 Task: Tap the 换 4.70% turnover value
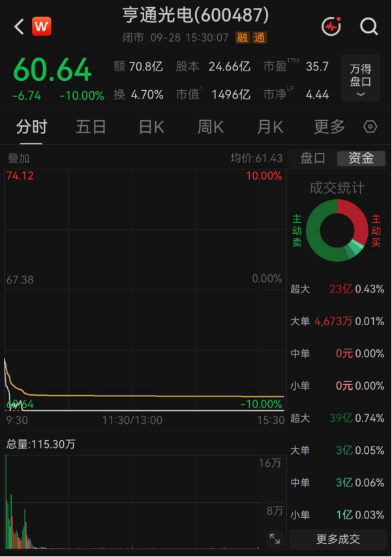pyautogui.click(x=138, y=95)
